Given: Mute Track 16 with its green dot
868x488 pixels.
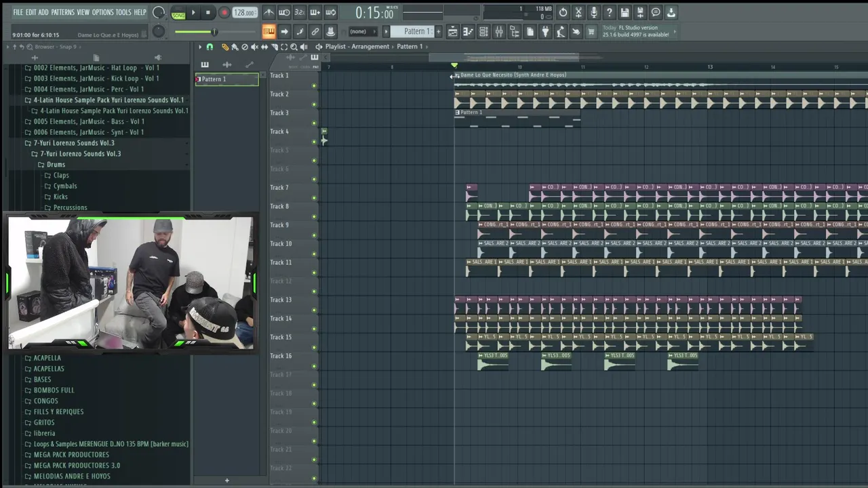Looking at the screenshot, I should point(313,366).
